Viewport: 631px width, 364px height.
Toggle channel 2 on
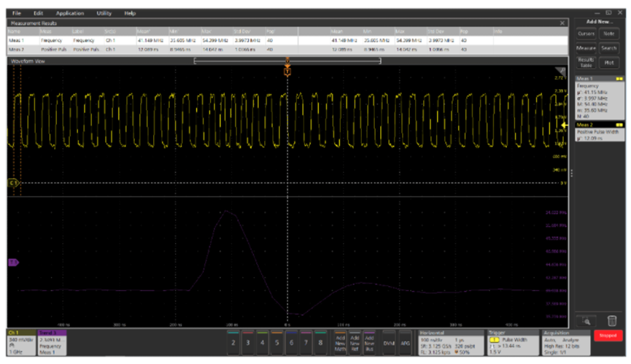coord(233,341)
